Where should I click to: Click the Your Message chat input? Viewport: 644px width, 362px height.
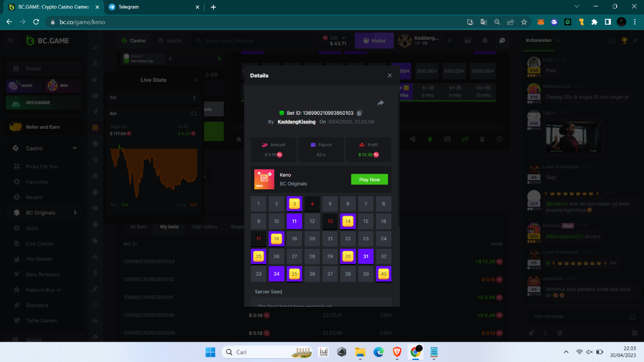[577, 316]
